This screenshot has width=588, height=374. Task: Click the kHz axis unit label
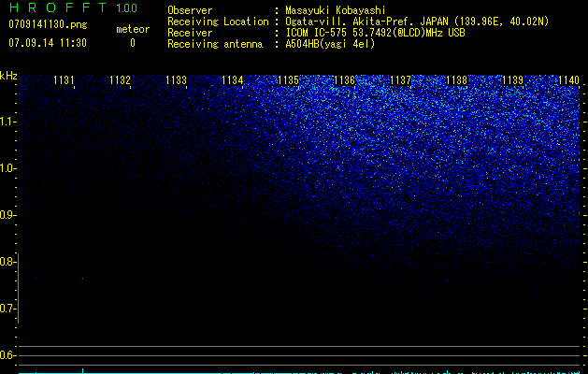(x=8, y=76)
